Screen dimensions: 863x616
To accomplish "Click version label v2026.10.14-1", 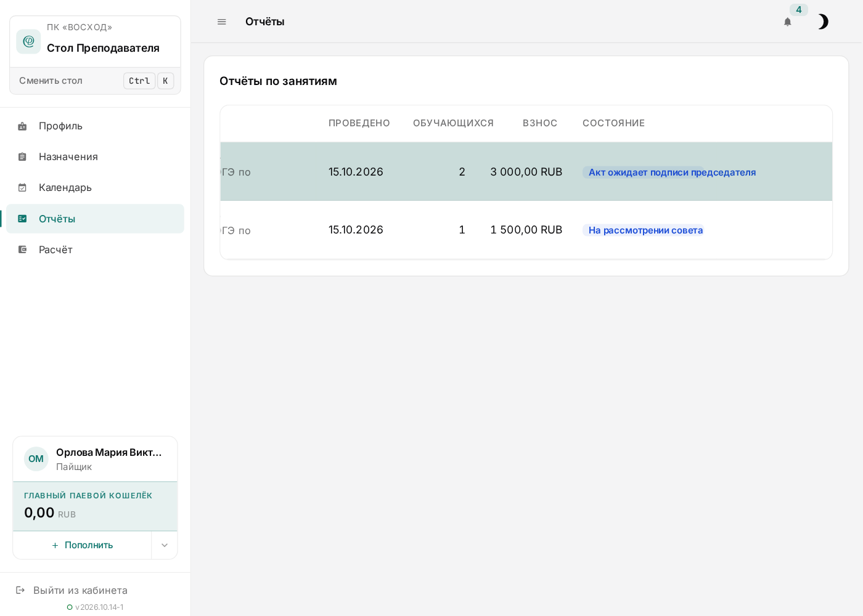I will pyautogui.click(x=99, y=607).
